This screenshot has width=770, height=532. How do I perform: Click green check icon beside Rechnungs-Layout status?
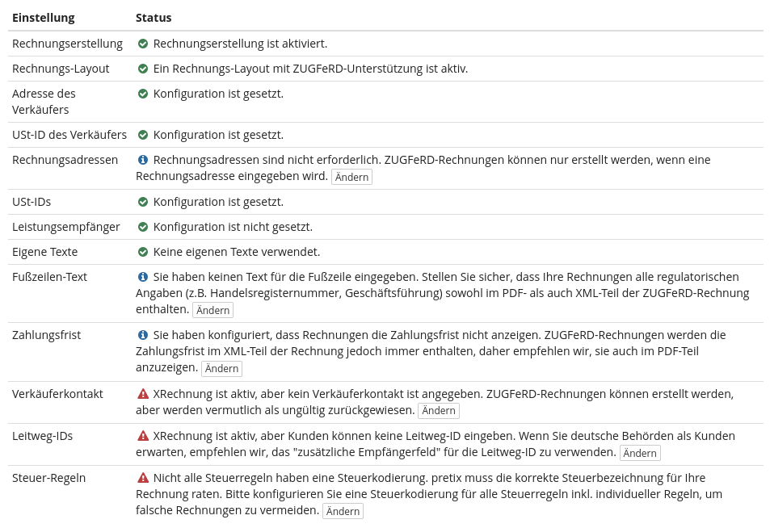[x=143, y=69]
